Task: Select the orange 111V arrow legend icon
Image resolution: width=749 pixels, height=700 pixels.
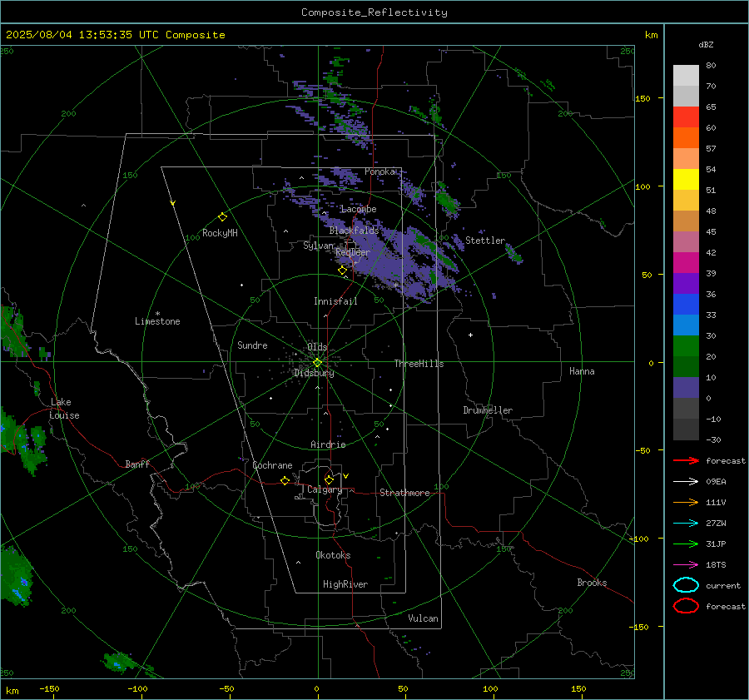Action: pyautogui.click(x=686, y=502)
